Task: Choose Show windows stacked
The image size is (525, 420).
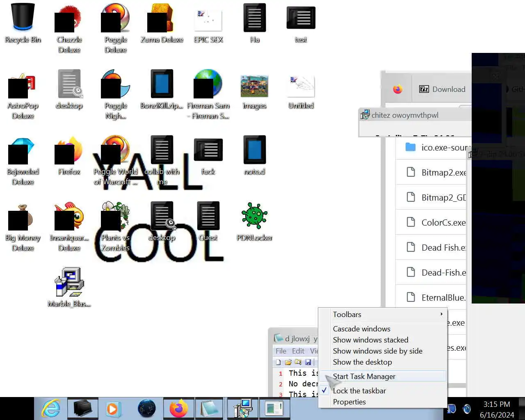Action: pyautogui.click(x=370, y=340)
